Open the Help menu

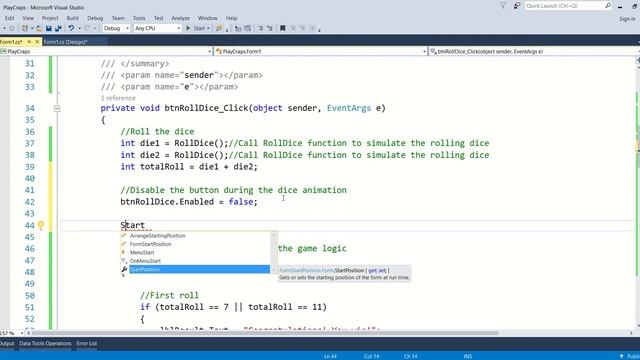(x=231, y=18)
